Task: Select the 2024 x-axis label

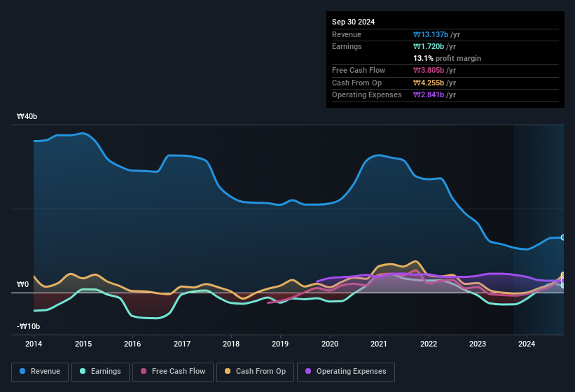Action: click(527, 344)
